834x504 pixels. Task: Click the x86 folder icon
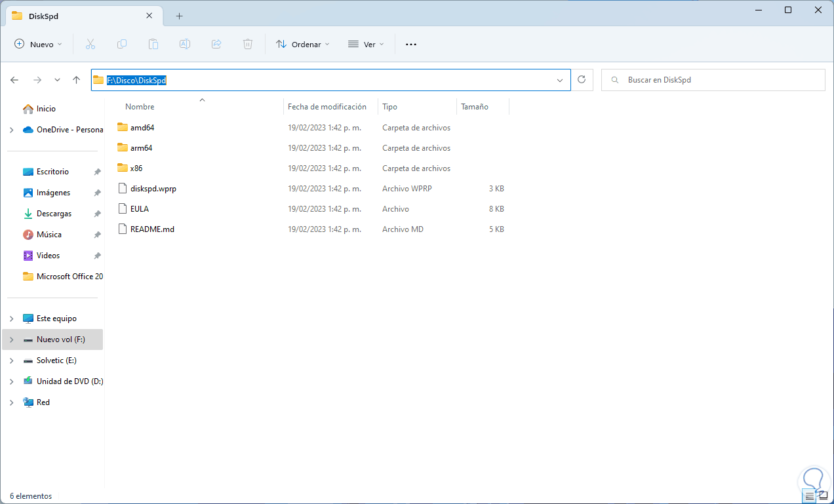[123, 168]
